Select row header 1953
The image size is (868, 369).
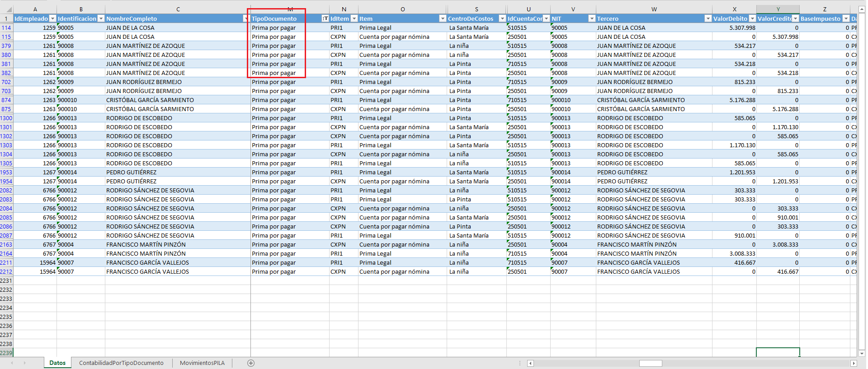click(6, 172)
